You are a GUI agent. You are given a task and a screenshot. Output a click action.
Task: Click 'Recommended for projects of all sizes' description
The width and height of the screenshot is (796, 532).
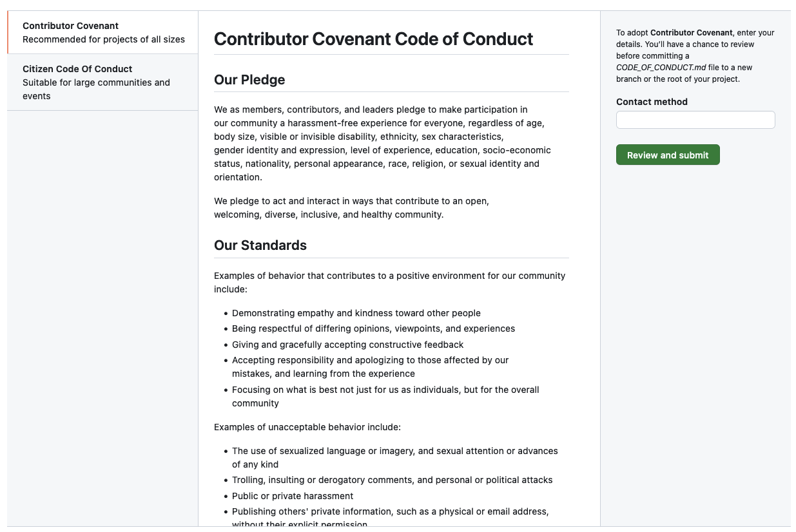pos(103,39)
